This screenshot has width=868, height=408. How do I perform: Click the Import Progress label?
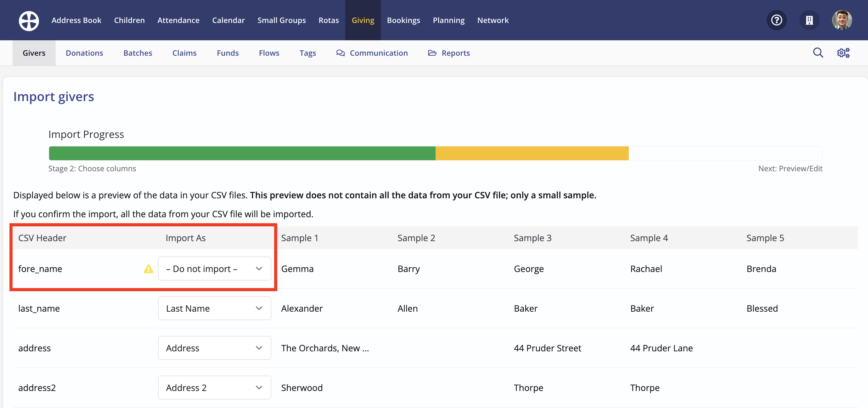point(86,134)
